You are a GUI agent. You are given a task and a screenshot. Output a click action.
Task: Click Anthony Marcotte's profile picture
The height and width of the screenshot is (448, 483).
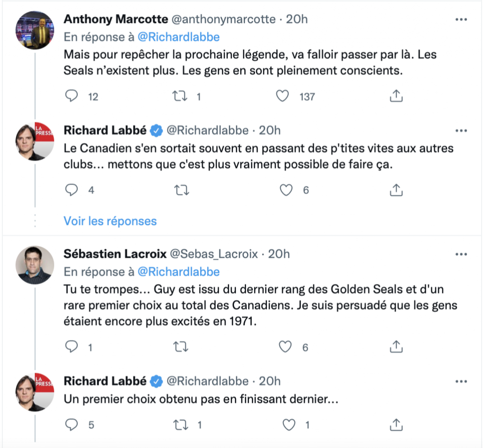tap(35, 28)
